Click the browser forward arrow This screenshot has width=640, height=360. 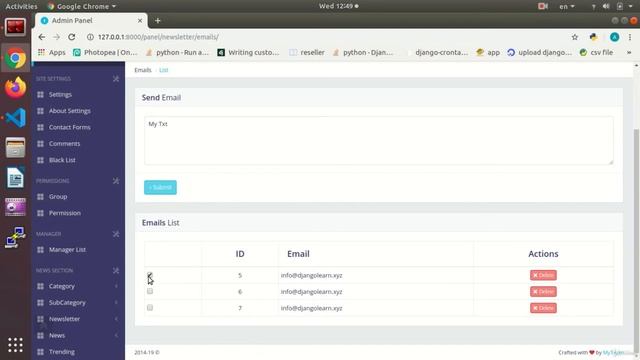point(56,37)
